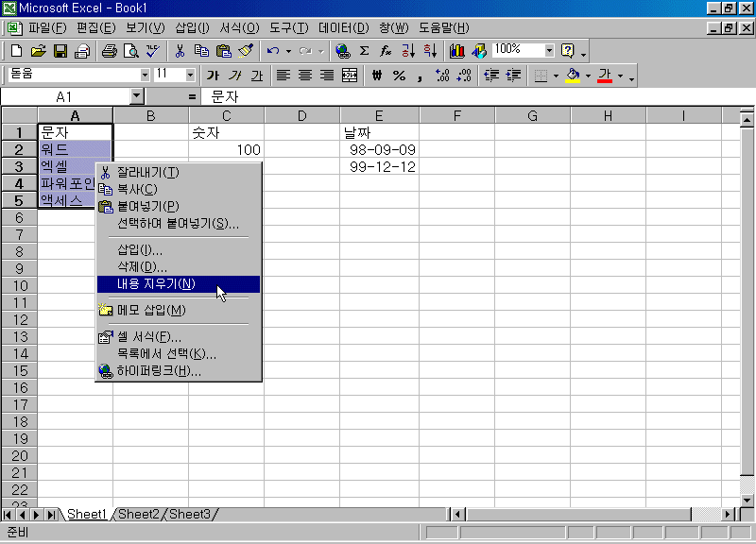Choose 셀 서식(F)... in context menu
This screenshot has height=544, width=756.
(x=179, y=337)
